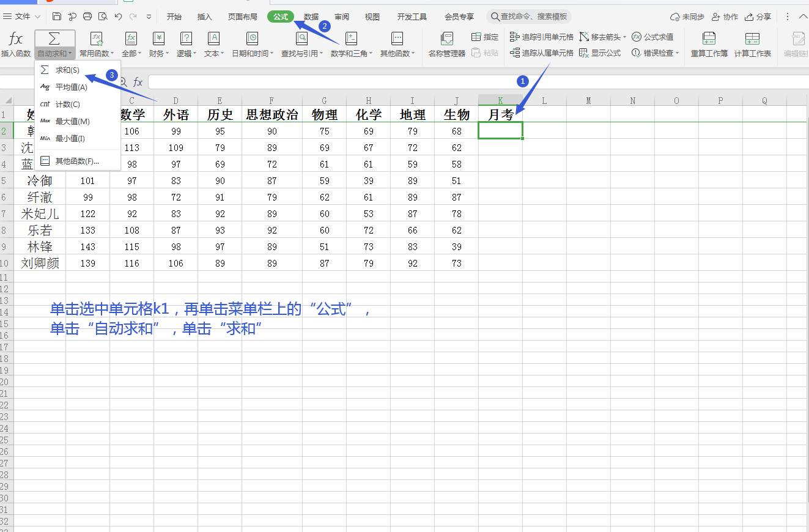The image size is (809, 532).
Task: Toggle Show Formulas (显示公式)
Action: coord(600,53)
